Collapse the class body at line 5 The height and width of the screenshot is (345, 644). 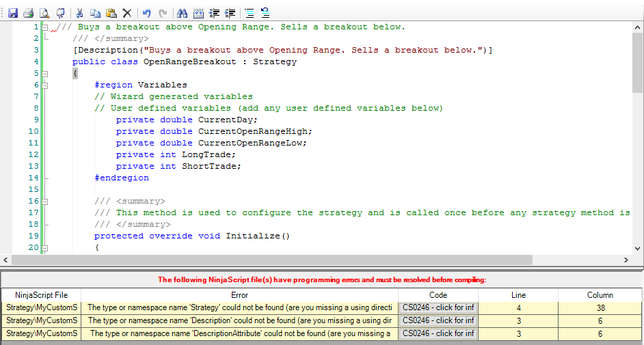tap(45, 74)
